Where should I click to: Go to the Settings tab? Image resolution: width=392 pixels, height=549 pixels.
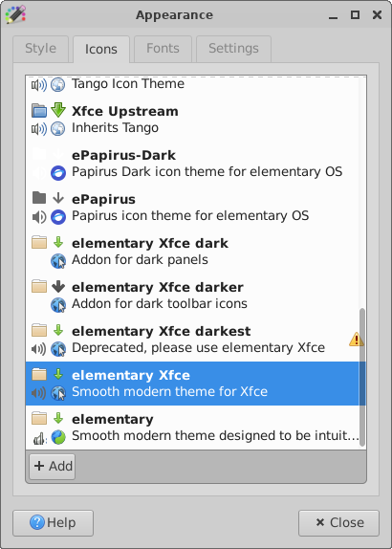pyautogui.click(x=233, y=49)
